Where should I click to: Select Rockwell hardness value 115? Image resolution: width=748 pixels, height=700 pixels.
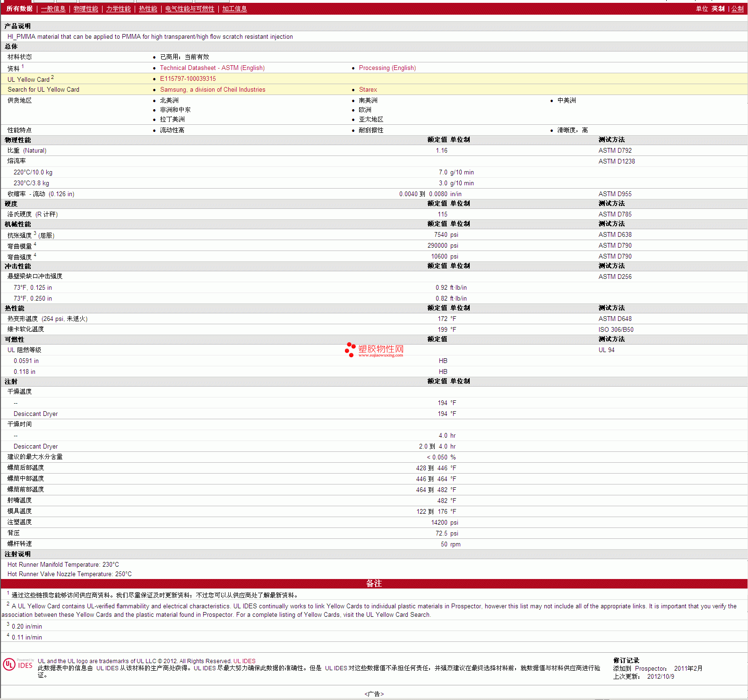pyautogui.click(x=442, y=214)
